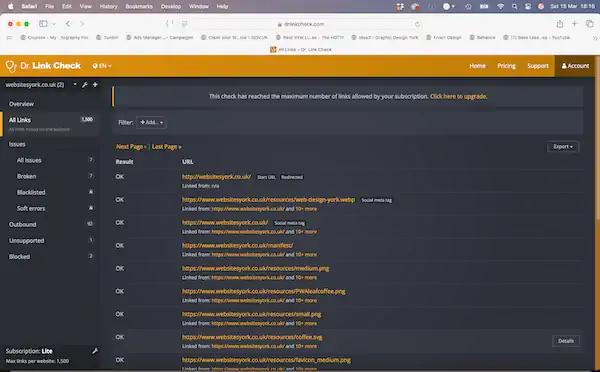Click the Safari Share icon
The width and height of the screenshot is (600, 372).
coord(560,24)
